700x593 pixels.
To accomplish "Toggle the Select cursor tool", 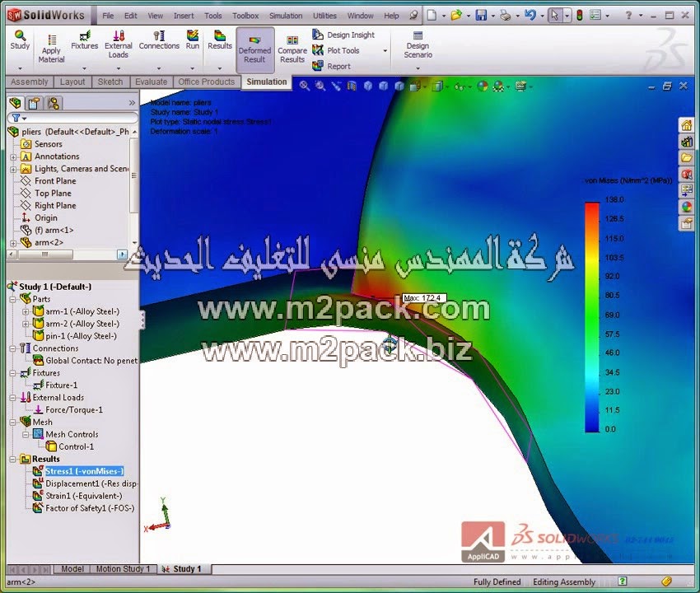I will (x=554, y=16).
